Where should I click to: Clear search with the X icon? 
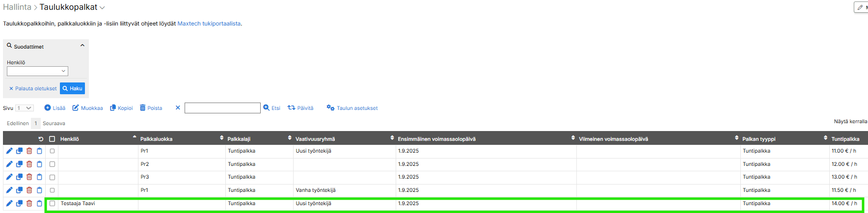click(178, 108)
